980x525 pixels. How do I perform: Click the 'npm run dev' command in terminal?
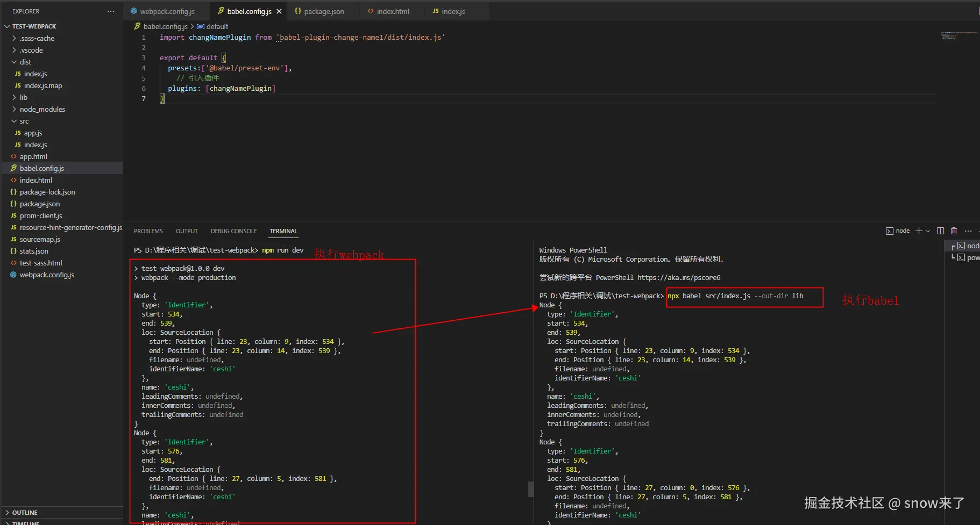coord(283,250)
